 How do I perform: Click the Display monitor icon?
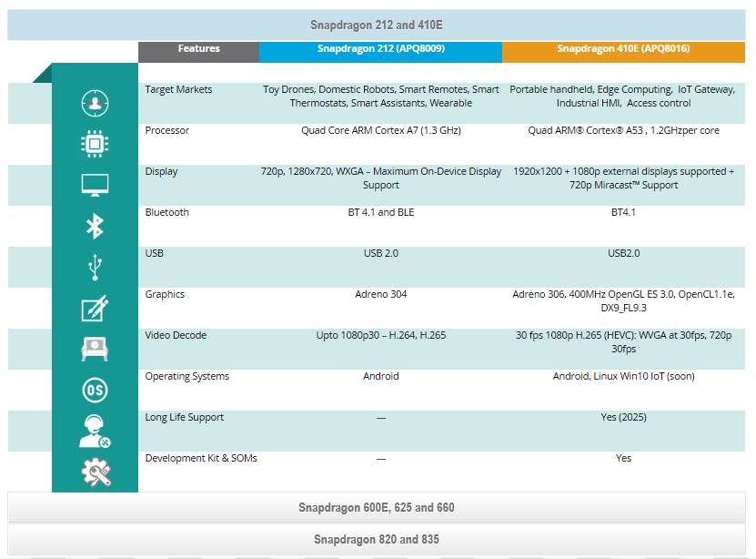[x=95, y=185]
